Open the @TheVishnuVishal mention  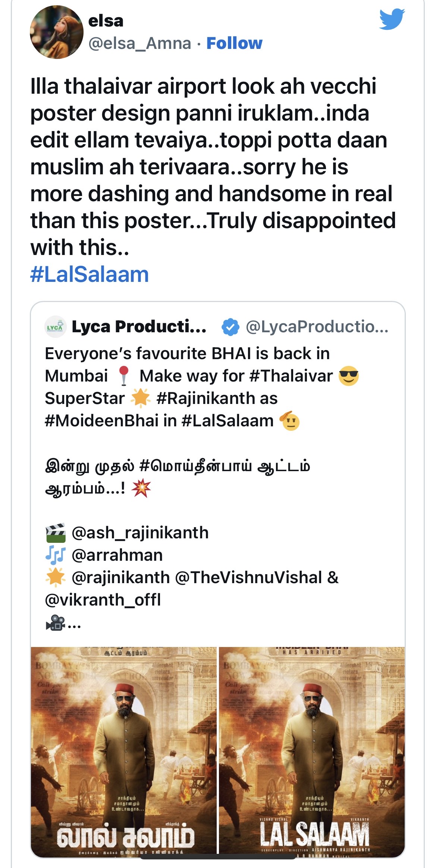point(248,578)
